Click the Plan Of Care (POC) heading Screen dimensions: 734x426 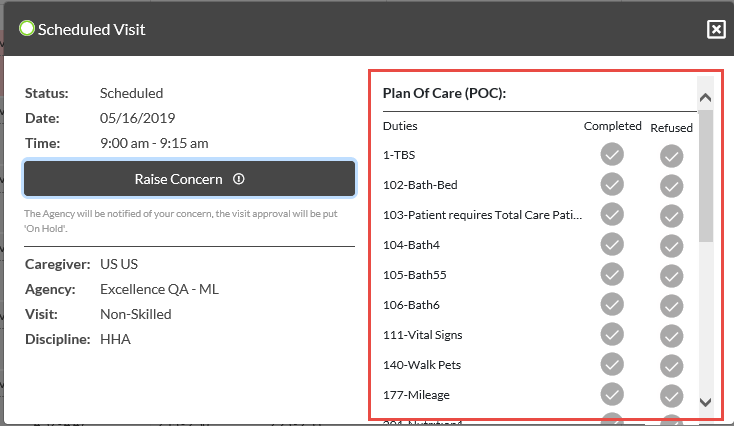click(x=444, y=93)
